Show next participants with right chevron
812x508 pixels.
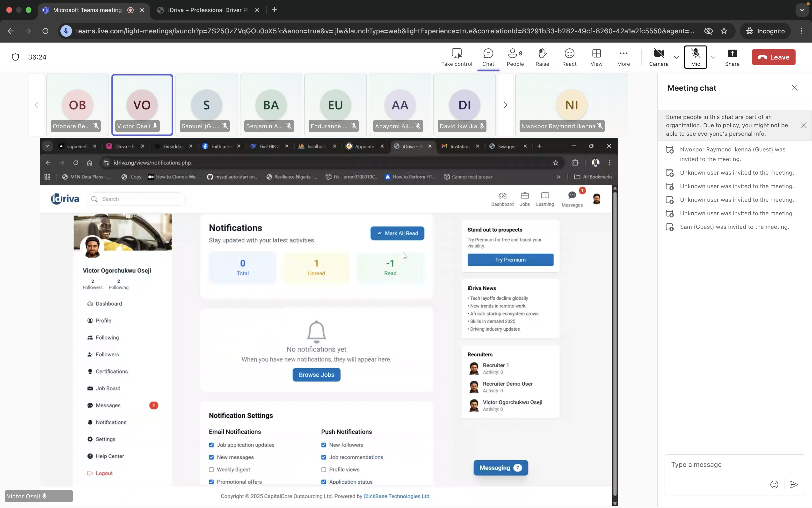tap(506, 105)
